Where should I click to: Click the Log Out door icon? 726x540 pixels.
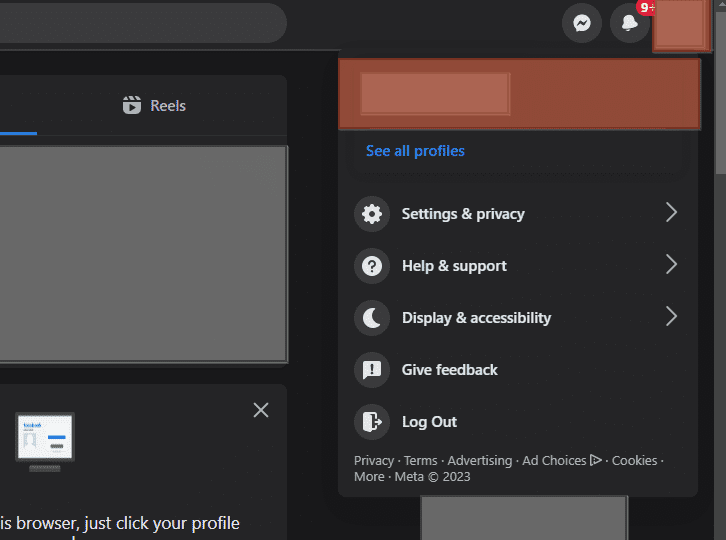pos(372,421)
